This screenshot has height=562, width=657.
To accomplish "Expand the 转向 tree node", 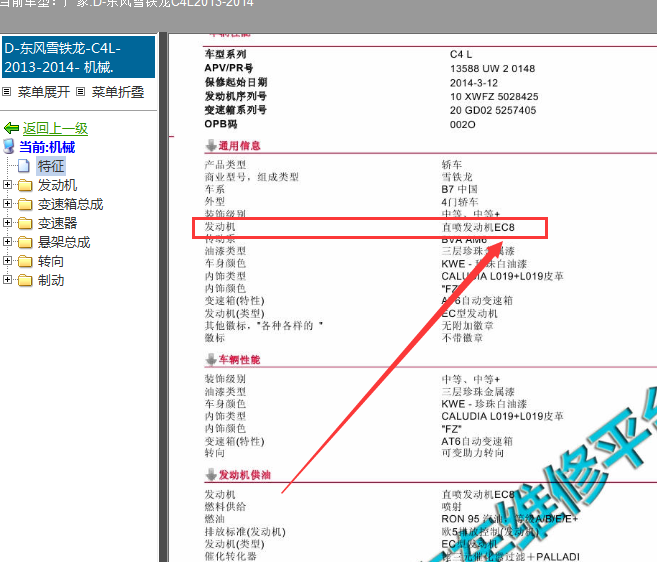I will tap(7, 260).
